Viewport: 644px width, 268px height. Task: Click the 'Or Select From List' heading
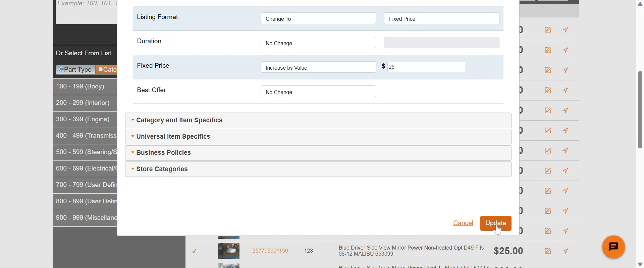coord(84,53)
